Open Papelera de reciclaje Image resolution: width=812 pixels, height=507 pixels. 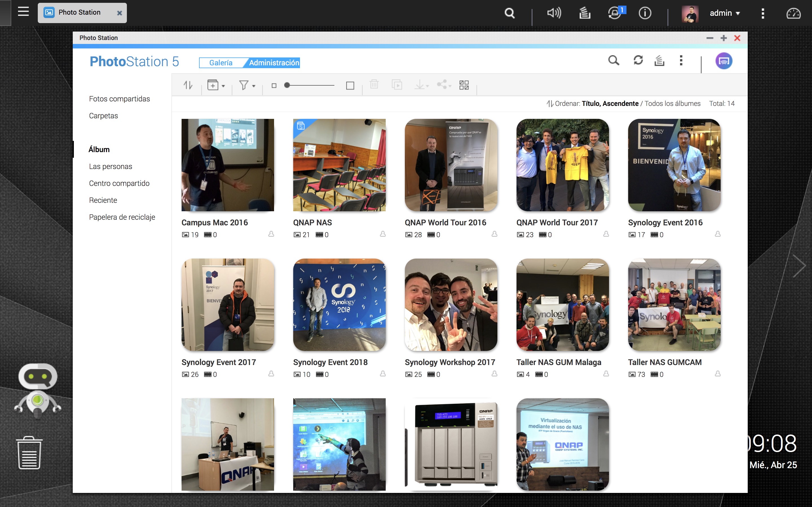click(122, 217)
